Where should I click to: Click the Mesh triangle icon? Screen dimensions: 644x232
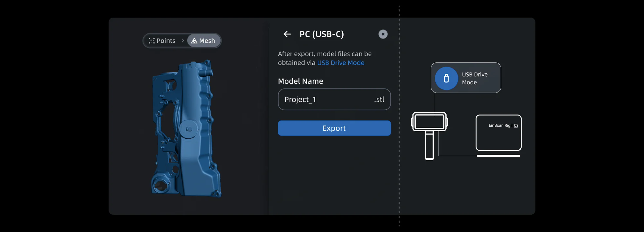tap(194, 41)
